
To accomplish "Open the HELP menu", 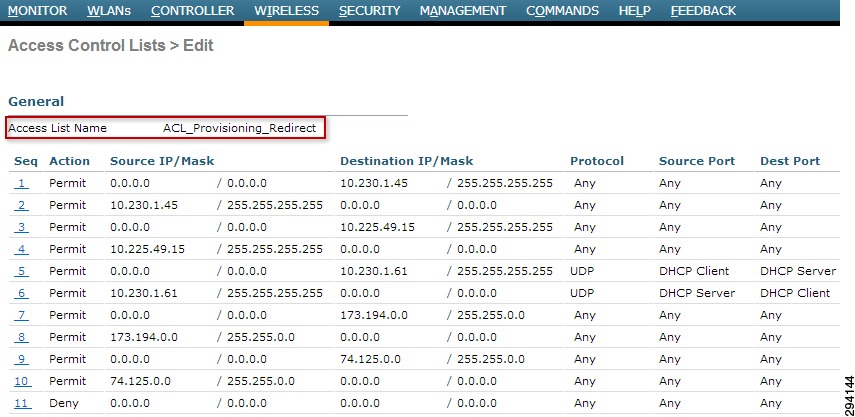I will (635, 10).
